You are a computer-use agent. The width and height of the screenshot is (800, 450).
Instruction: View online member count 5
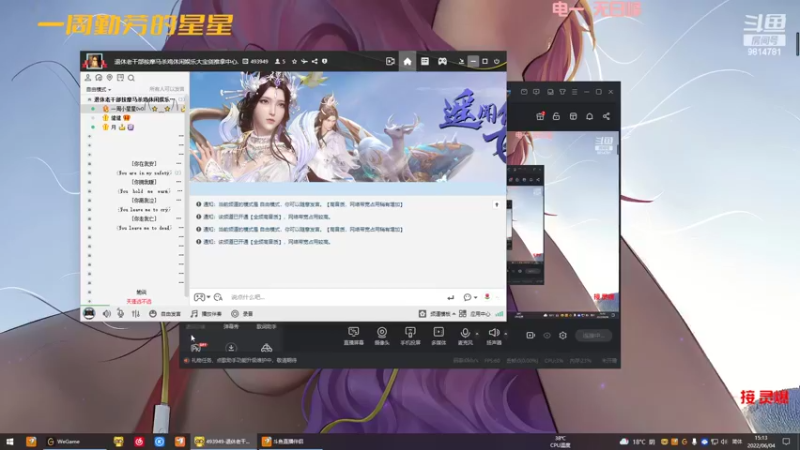(x=280, y=61)
